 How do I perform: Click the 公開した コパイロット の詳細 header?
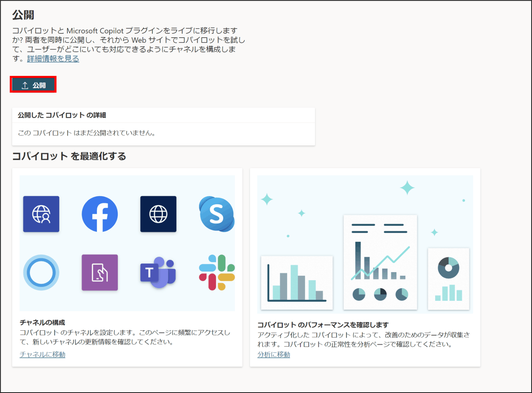pyautogui.click(x=62, y=115)
